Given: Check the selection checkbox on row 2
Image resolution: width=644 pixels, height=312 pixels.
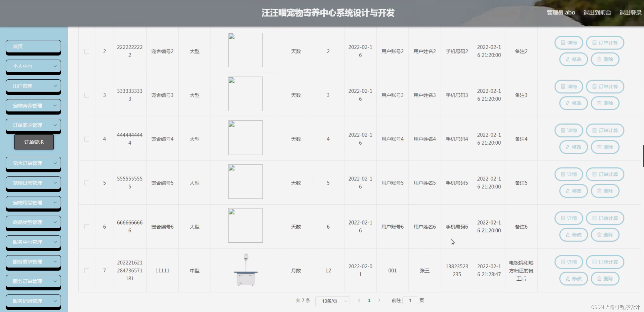Looking at the screenshot, I should [x=87, y=51].
